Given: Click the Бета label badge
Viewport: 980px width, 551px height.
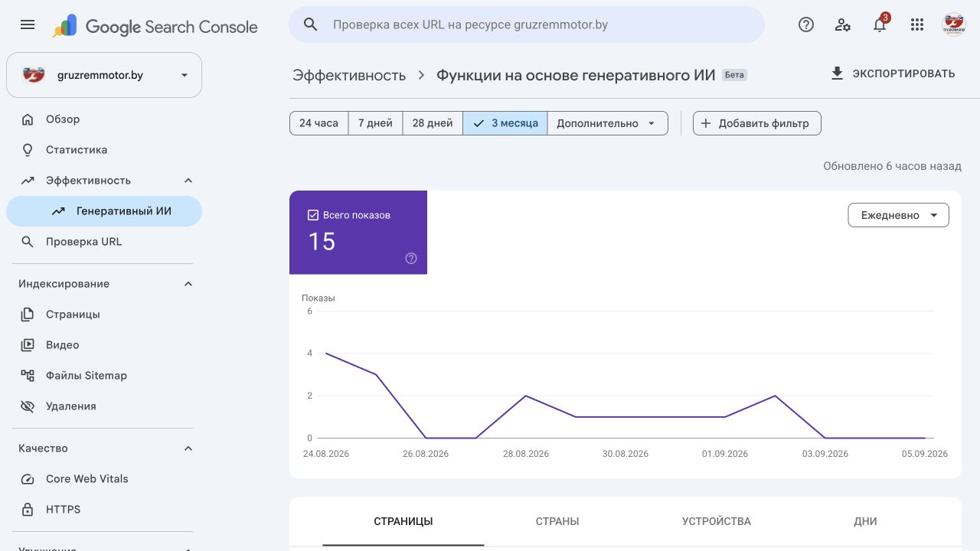Looking at the screenshot, I should [x=734, y=75].
